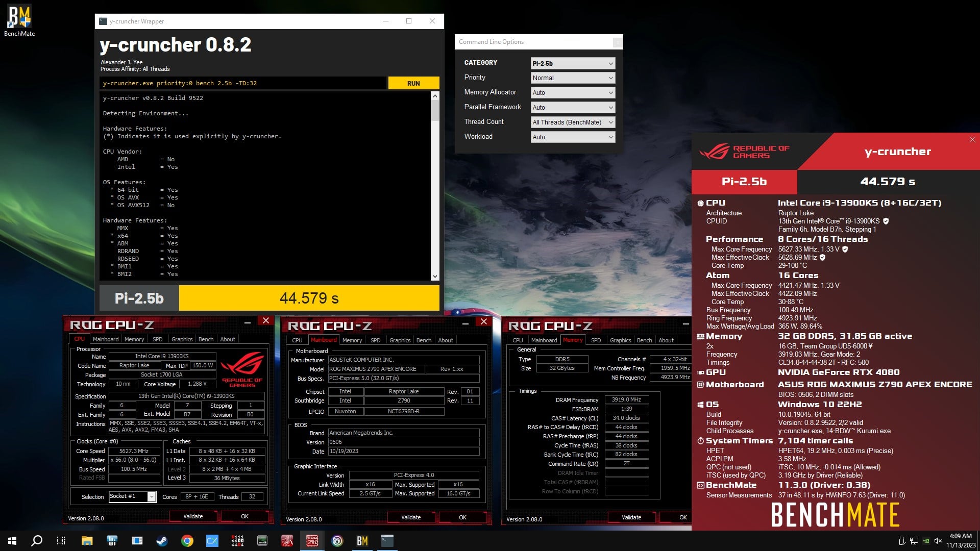Click the yellow RUN button
This screenshot has height=551, width=980.
pos(413,83)
